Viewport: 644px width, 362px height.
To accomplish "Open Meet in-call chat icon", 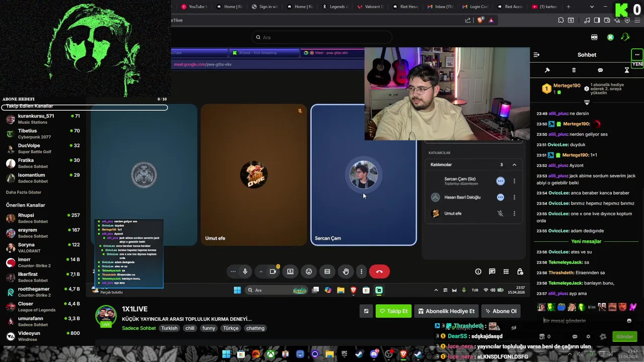I will click(492, 271).
